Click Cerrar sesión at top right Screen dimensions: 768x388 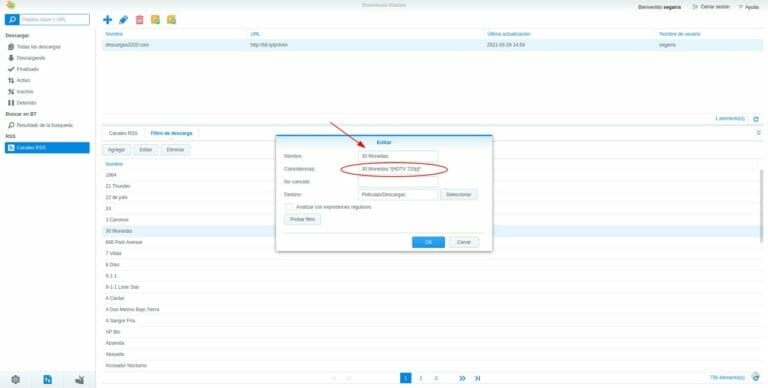711,7
